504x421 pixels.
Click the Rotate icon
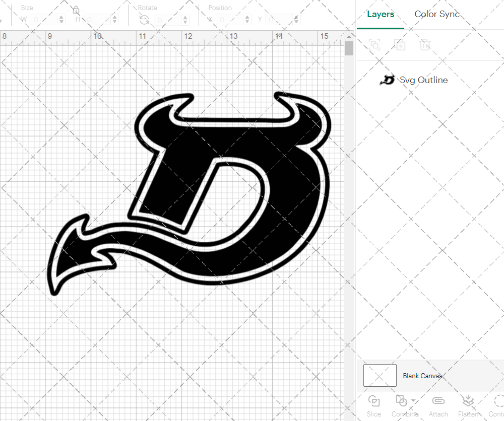click(144, 20)
